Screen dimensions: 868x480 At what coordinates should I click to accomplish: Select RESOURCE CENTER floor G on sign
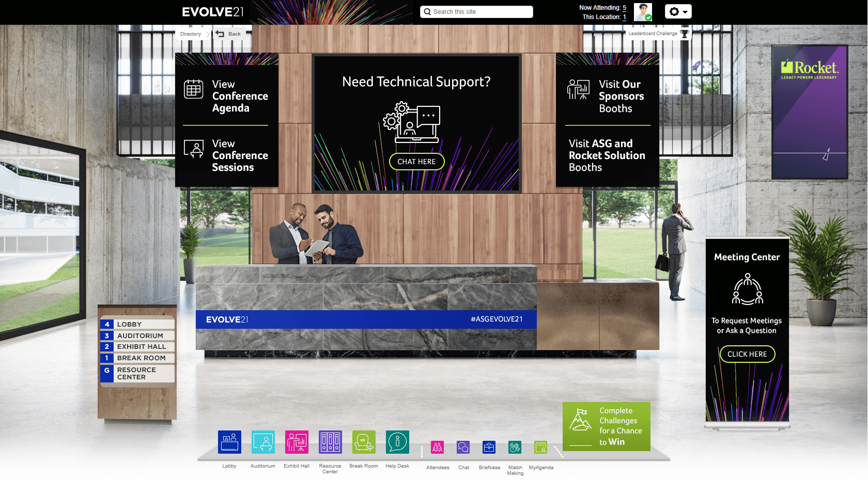point(137,374)
